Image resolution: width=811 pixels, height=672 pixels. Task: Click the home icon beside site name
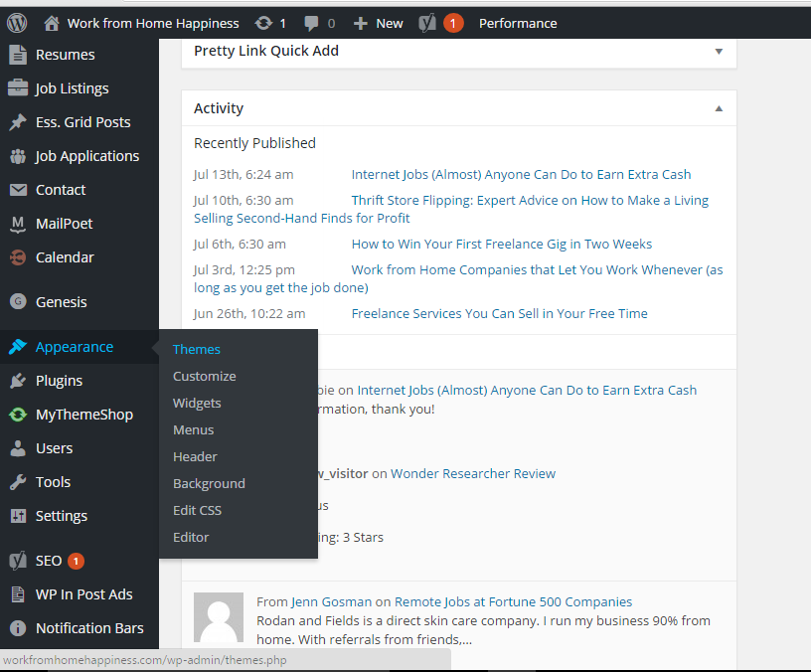tap(52, 23)
